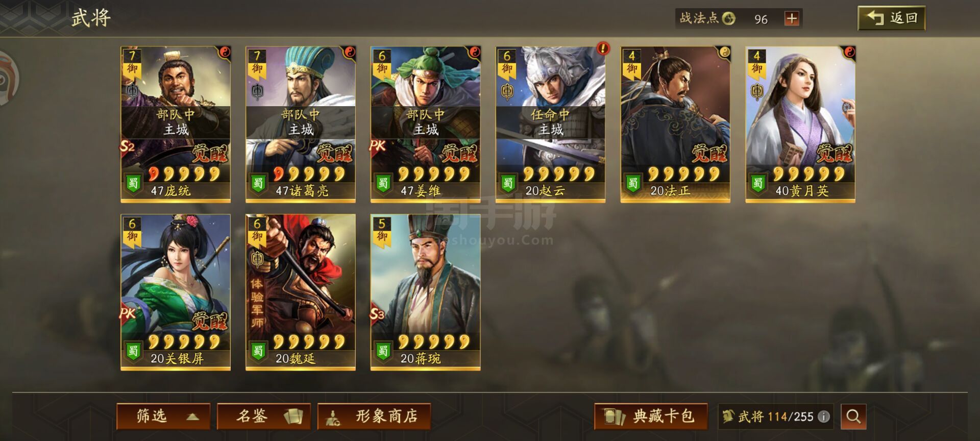980x441 pixels.
Task: Expand the 筛选 filter dropdown
Action: [x=163, y=416]
